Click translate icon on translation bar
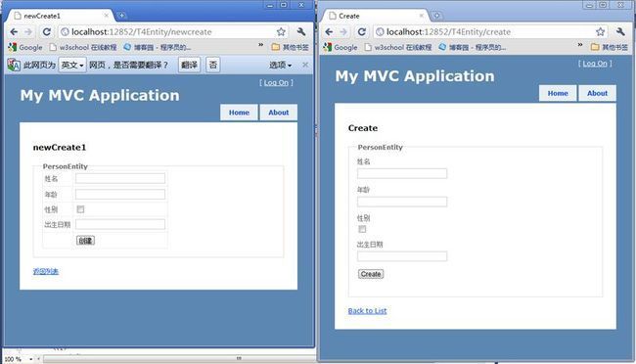The height and width of the screenshot is (364, 636). tap(14, 65)
